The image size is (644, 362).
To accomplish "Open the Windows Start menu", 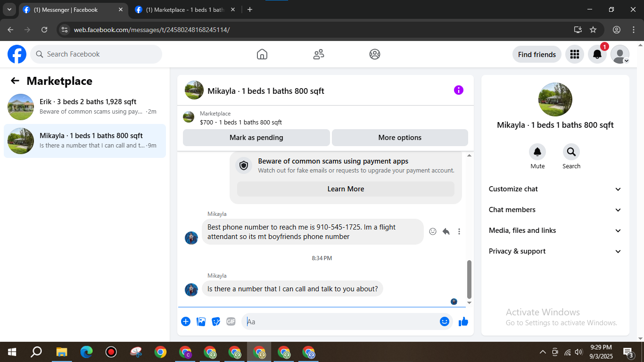I will click(12, 352).
